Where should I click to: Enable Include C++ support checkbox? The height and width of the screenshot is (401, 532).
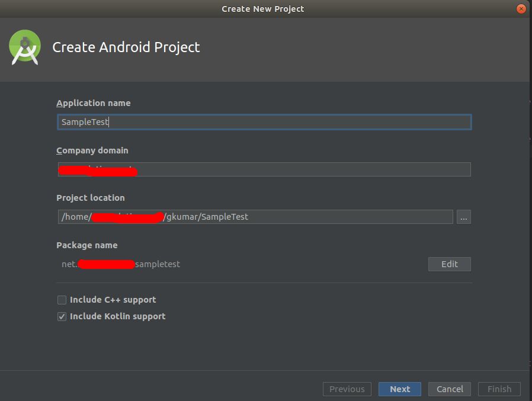[62, 300]
